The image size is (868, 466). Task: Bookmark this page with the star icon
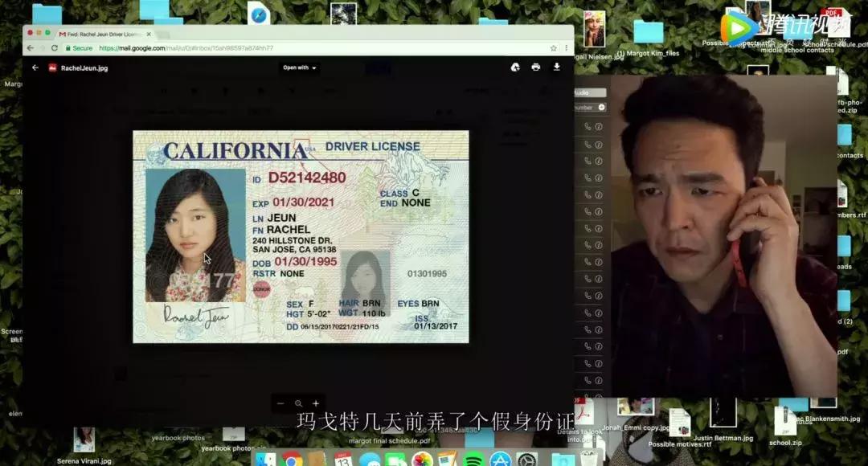click(553, 48)
